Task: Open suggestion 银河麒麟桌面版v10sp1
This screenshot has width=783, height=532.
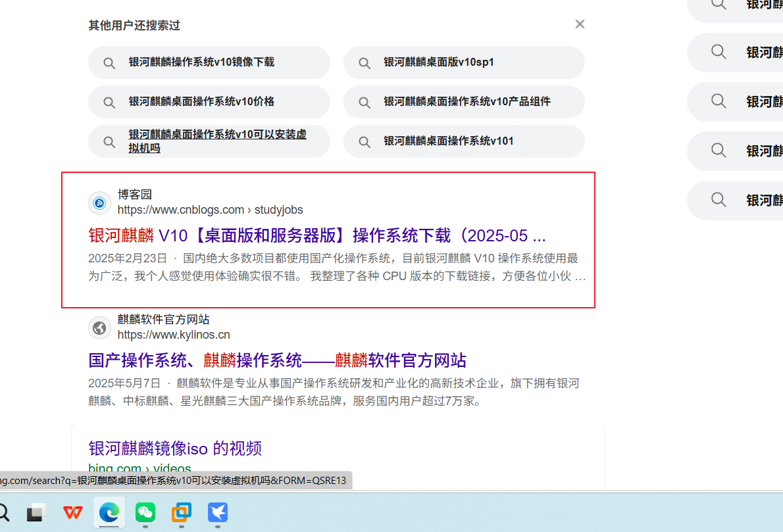Action: (464, 62)
